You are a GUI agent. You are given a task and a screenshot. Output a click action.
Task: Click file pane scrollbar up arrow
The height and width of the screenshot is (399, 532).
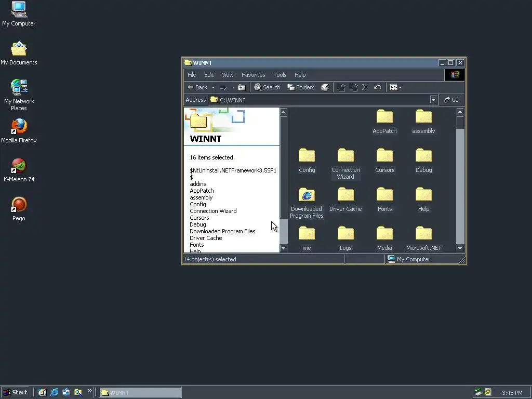pos(460,112)
